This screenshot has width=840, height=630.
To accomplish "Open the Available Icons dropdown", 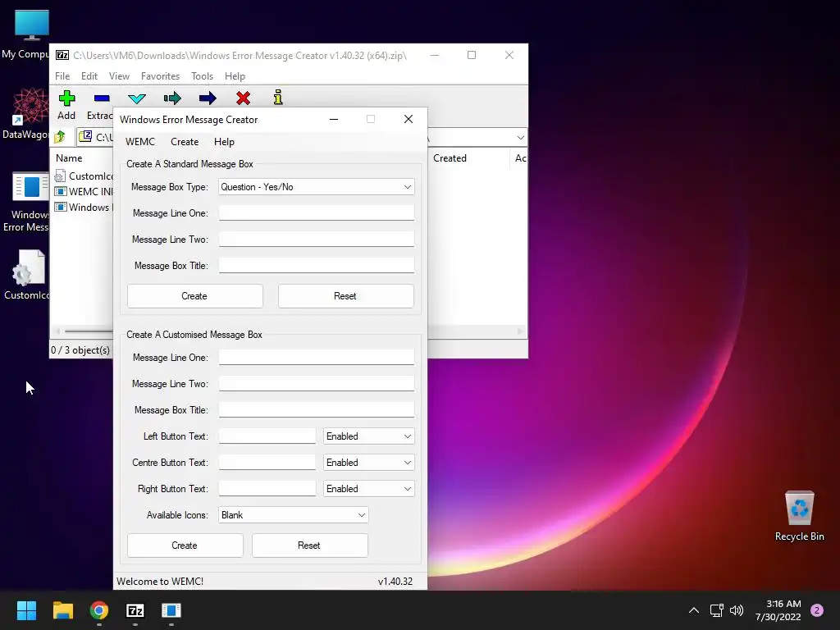I will click(x=293, y=515).
